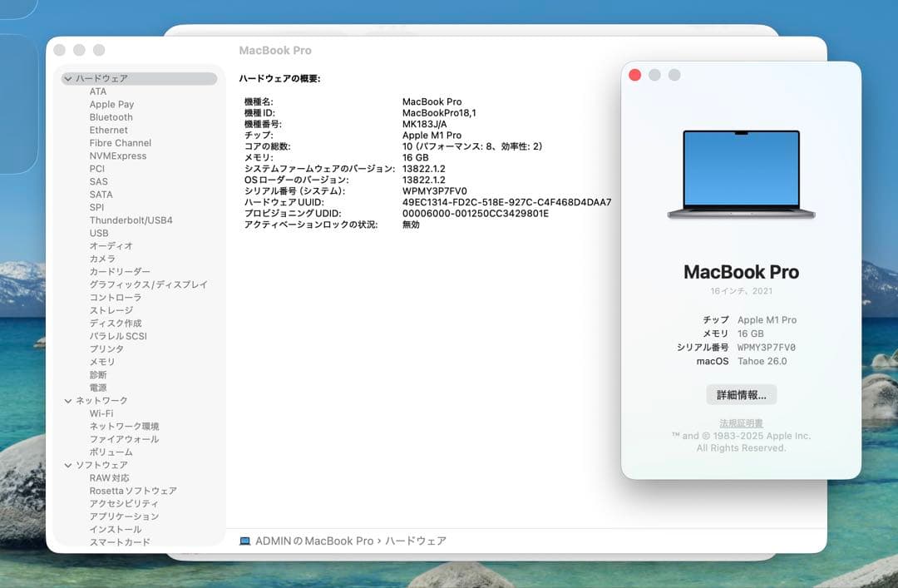Collapse the ソフトウェア section chevron

click(x=68, y=466)
